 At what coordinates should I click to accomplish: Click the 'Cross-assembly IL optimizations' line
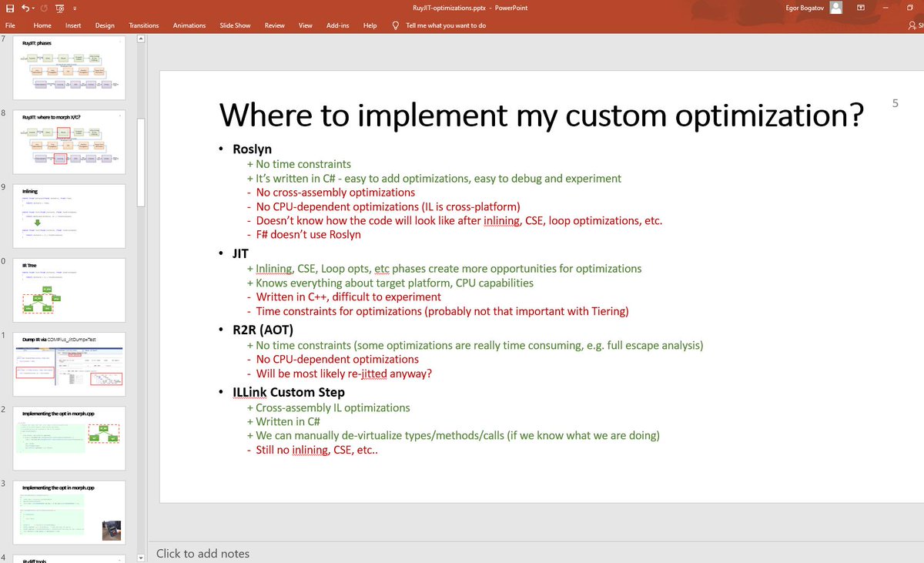coord(328,407)
